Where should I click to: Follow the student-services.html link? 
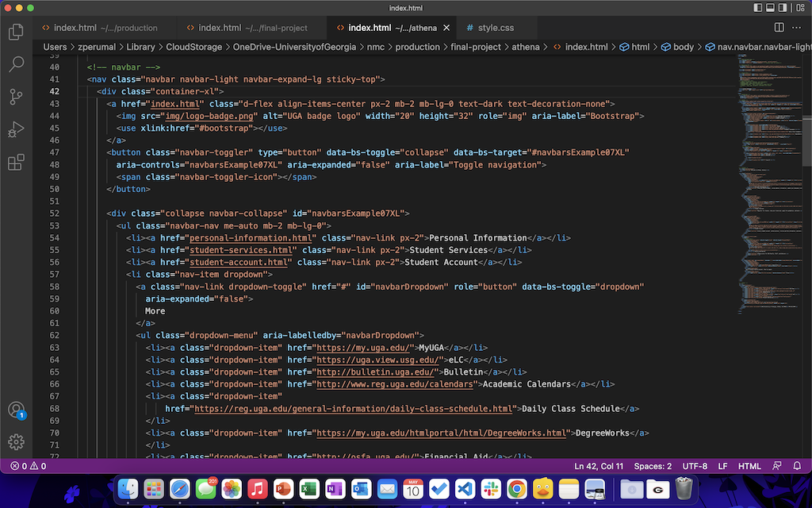click(241, 250)
